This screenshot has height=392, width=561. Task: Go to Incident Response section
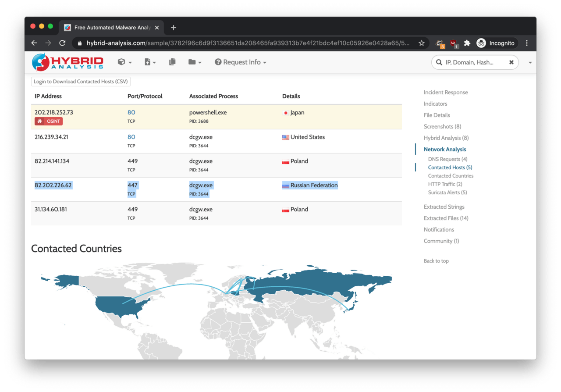(446, 93)
